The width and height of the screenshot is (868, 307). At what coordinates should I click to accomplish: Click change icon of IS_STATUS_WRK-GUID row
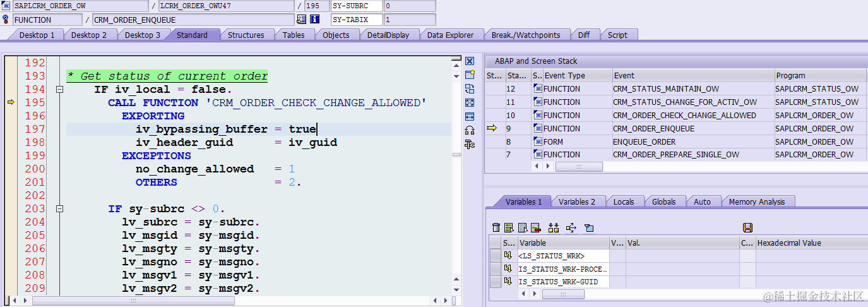pos(508,282)
